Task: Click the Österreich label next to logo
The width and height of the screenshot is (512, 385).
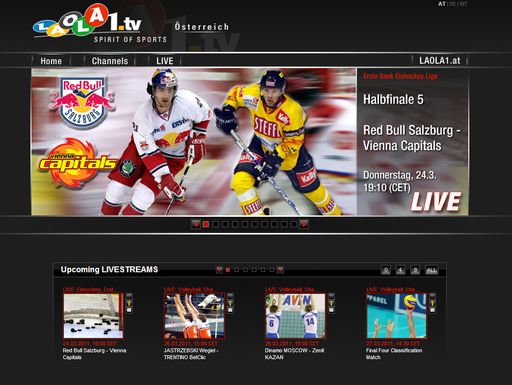Action: [x=202, y=27]
